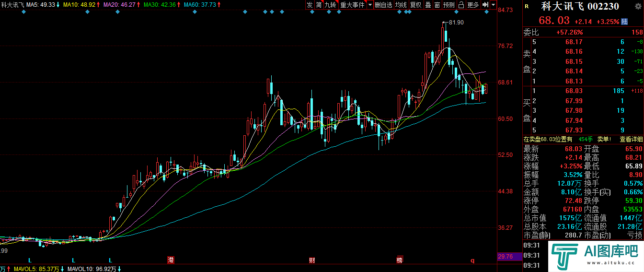Select sell level 1 price 68.13
Viewport: 644px width, 272px height.
(574, 81)
